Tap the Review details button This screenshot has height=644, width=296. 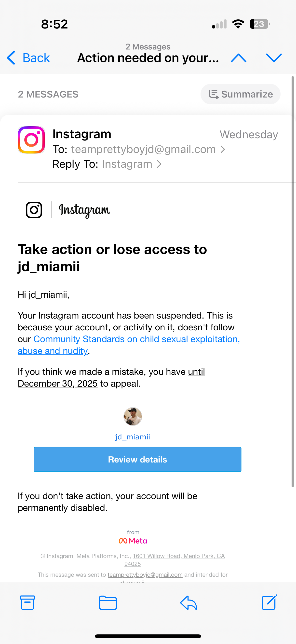tap(137, 460)
